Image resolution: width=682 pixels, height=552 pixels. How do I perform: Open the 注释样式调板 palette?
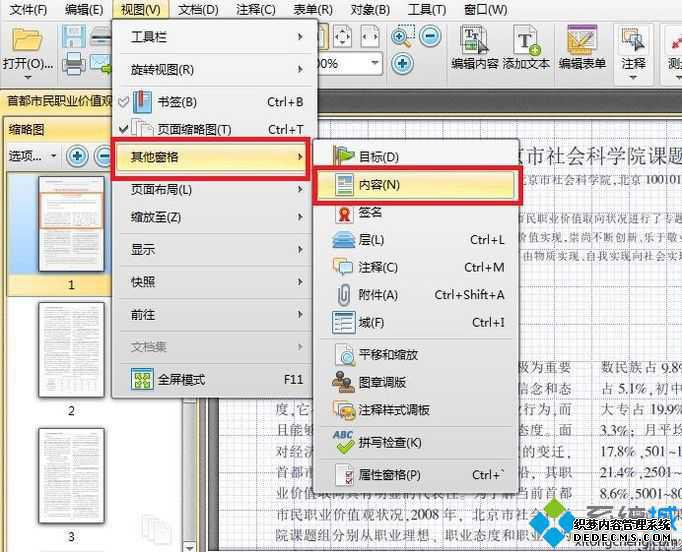coord(417,410)
